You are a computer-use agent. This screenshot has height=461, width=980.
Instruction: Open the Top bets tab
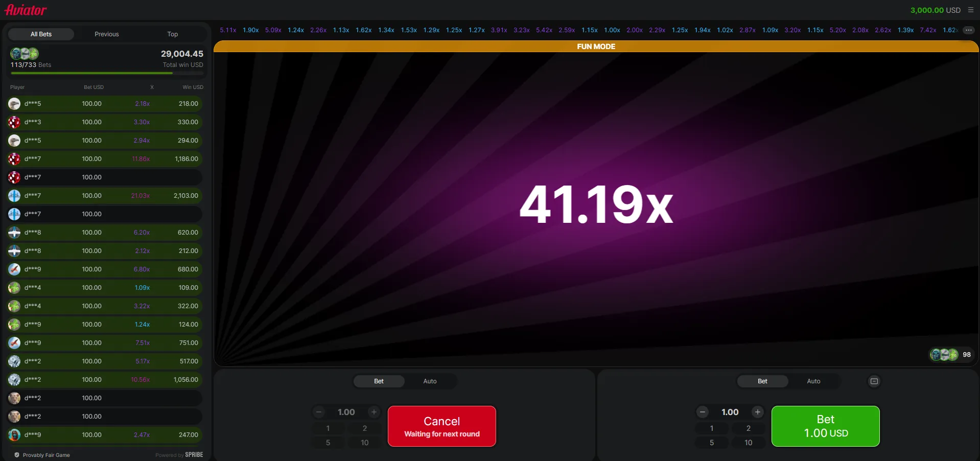[173, 34]
